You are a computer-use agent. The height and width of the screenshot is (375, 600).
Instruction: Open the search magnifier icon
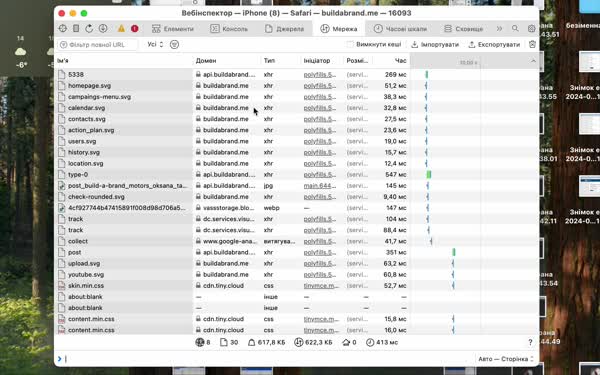[x=515, y=29]
